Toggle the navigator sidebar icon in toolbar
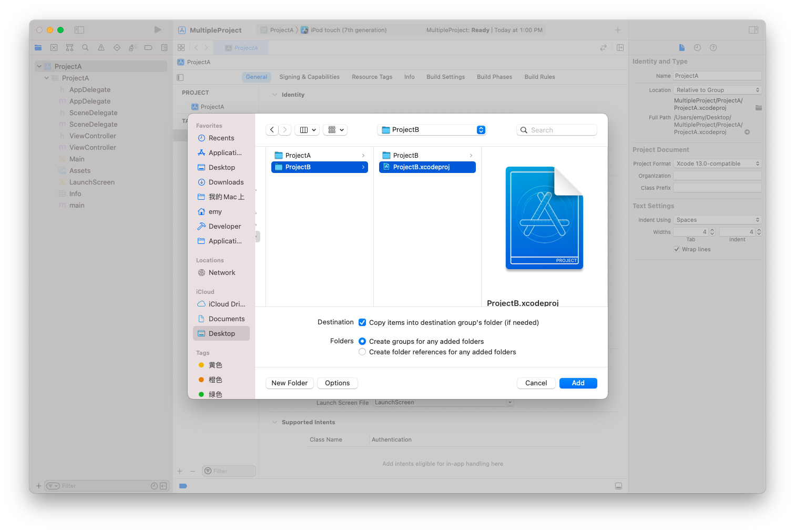 click(x=79, y=30)
